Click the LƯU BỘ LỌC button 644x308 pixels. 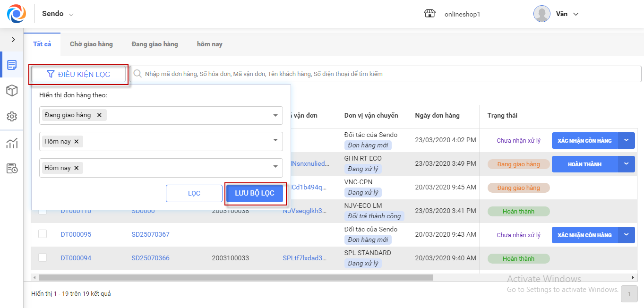click(x=255, y=193)
